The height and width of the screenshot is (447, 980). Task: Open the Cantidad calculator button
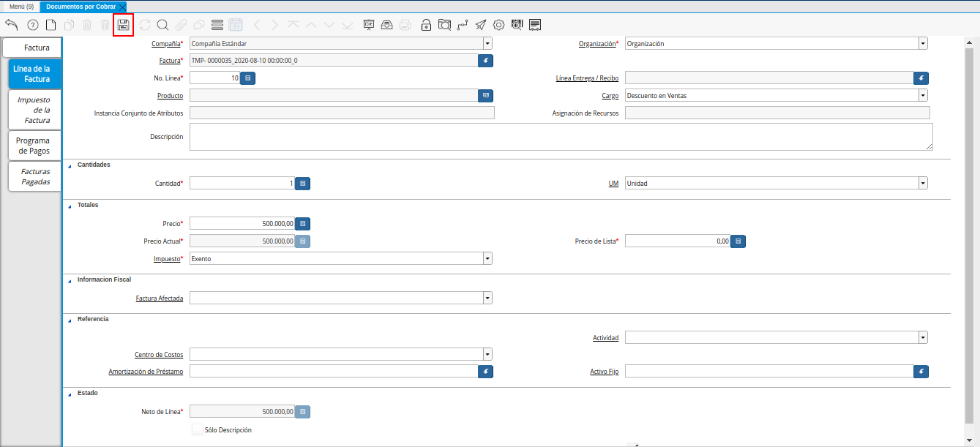point(303,184)
